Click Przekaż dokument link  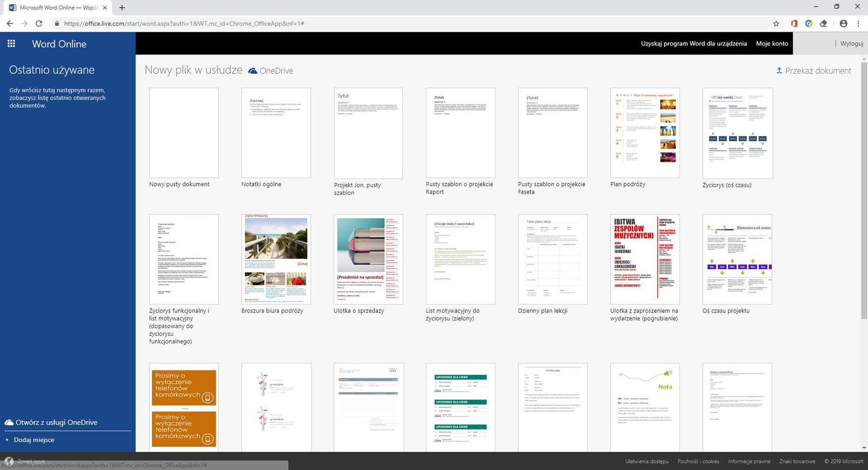click(x=818, y=71)
